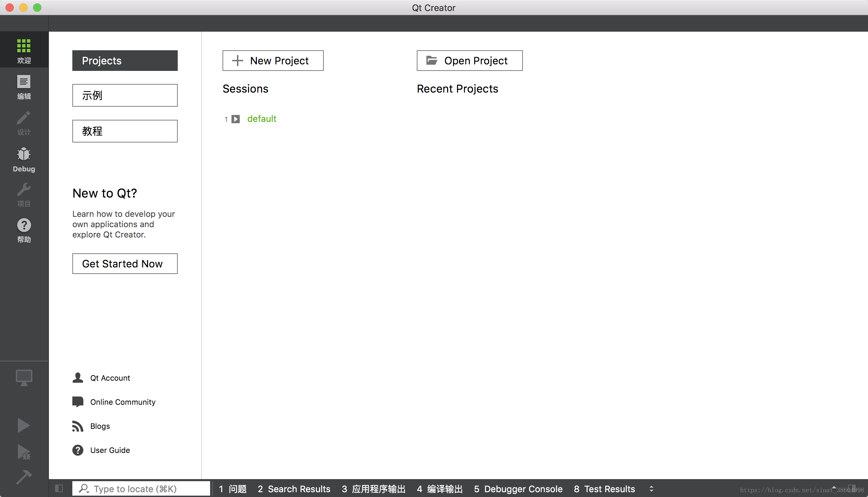Click the Run button in left sidebar

(x=23, y=425)
